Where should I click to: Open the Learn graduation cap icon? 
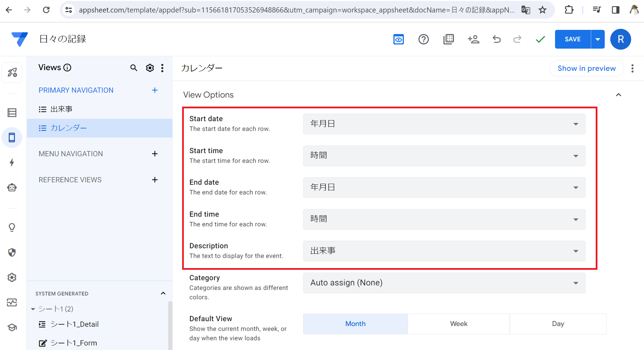point(12,327)
